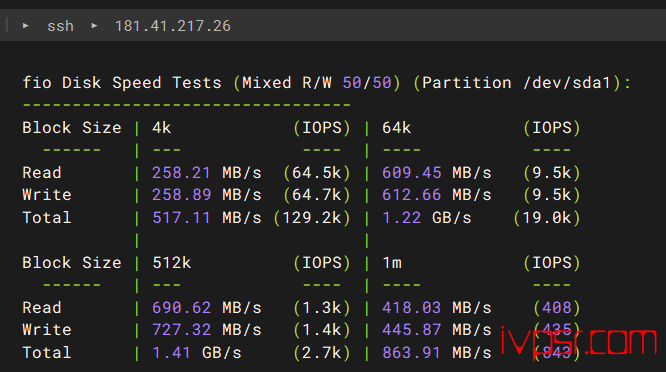Screen dimensions: 666x372
Task: Click the 1.22 GB/s total value
Action: tap(427, 218)
